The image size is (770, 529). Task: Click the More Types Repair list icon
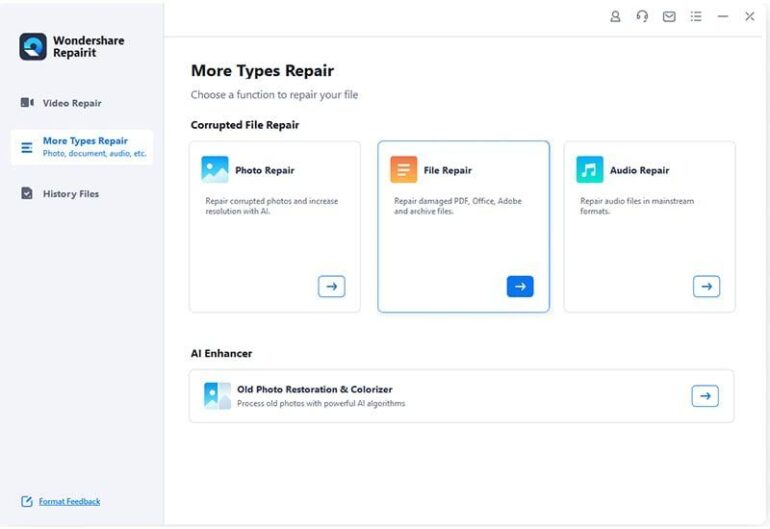[x=27, y=147]
